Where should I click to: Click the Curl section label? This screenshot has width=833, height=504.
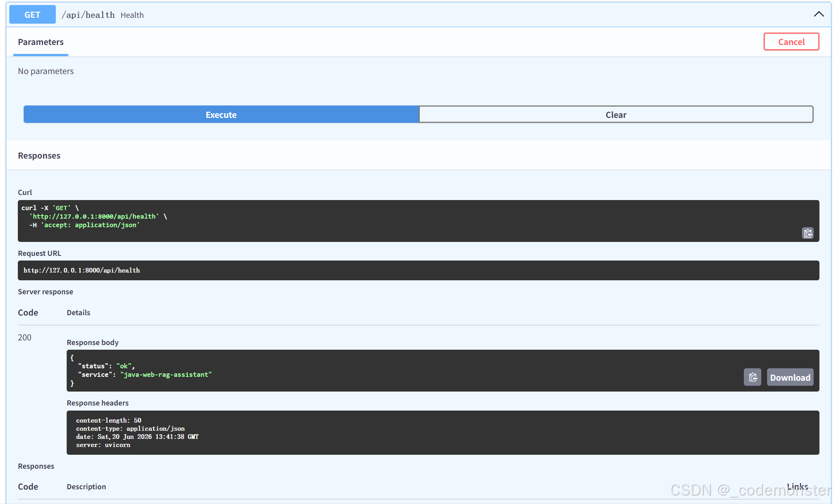(25, 192)
